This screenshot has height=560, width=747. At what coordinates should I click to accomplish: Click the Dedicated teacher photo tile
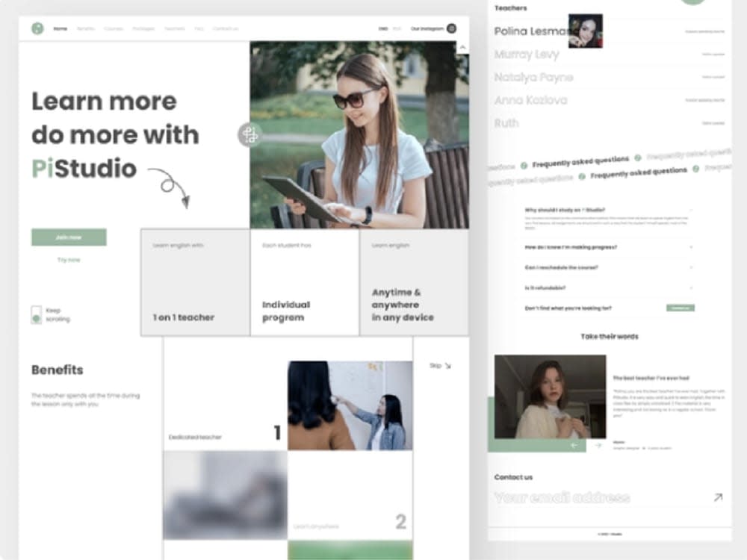coord(350,405)
